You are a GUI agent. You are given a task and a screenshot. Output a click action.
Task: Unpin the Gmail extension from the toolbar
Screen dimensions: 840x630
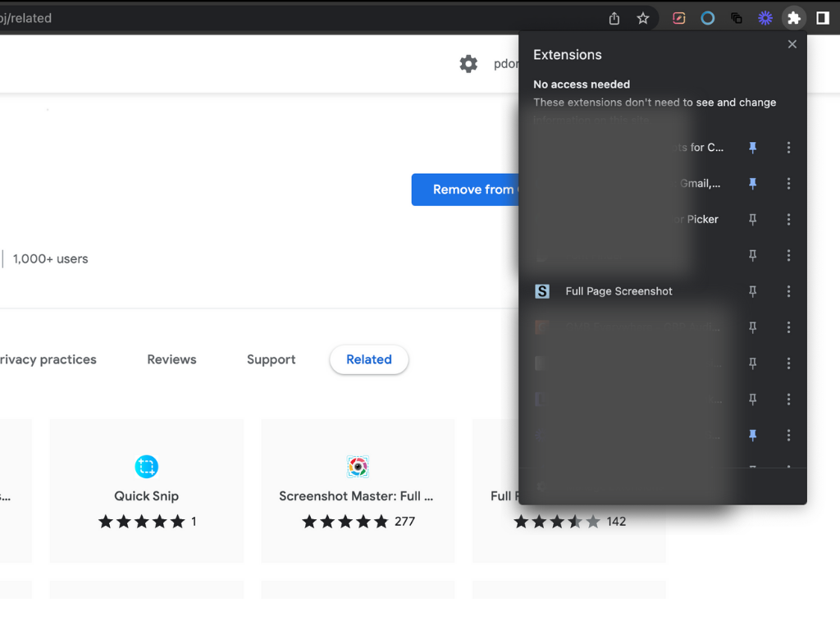[x=752, y=184]
